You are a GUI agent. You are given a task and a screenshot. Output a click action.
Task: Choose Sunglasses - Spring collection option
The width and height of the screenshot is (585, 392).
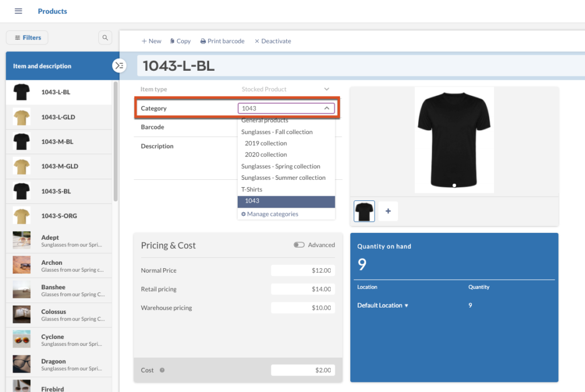[281, 167]
